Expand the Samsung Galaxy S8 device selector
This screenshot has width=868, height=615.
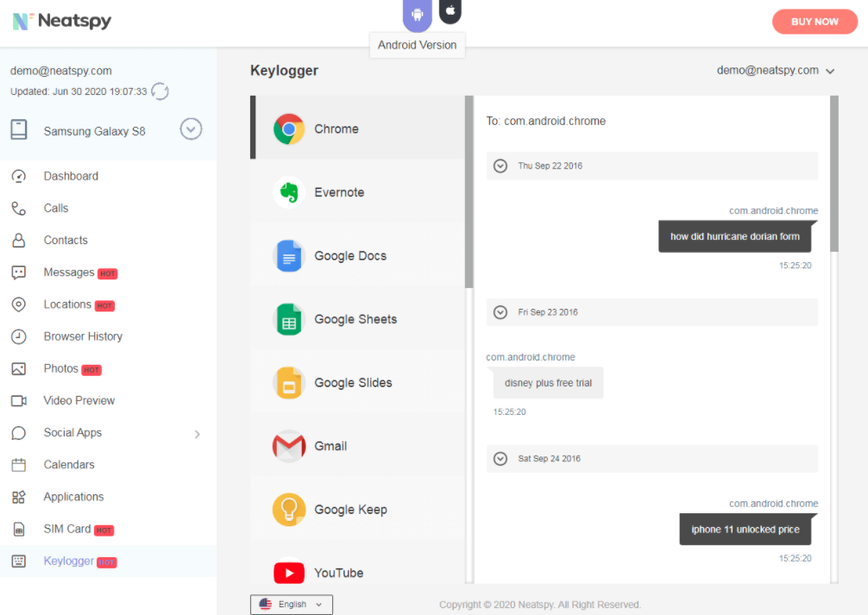(191, 130)
